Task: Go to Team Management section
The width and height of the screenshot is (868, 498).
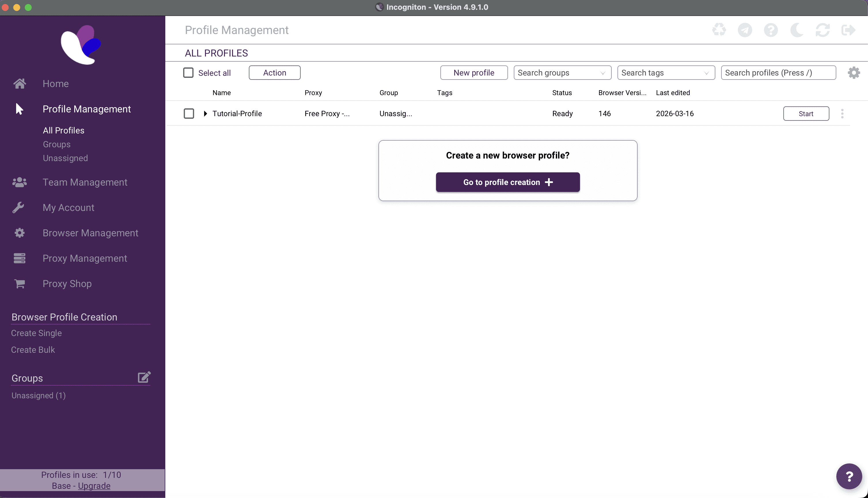Action: pyautogui.click(x=85, y=182)
